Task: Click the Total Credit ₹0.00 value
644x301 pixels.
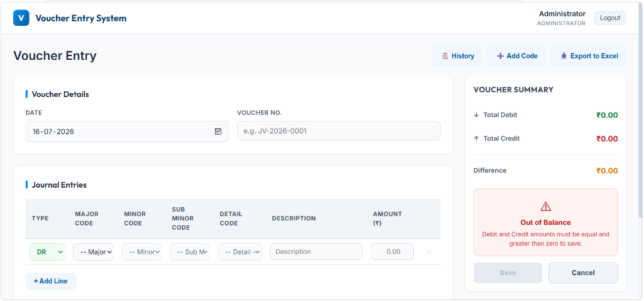Action: pos(607,139)
